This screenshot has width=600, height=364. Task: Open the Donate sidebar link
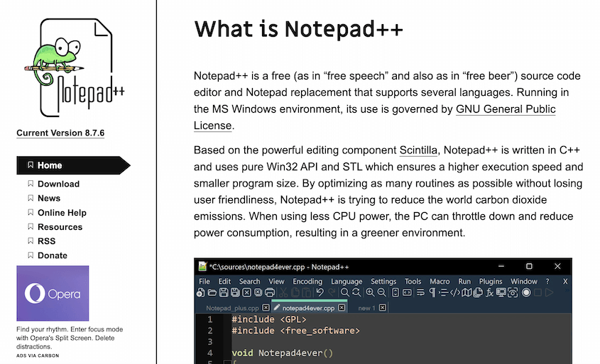[x=53, y=255]
